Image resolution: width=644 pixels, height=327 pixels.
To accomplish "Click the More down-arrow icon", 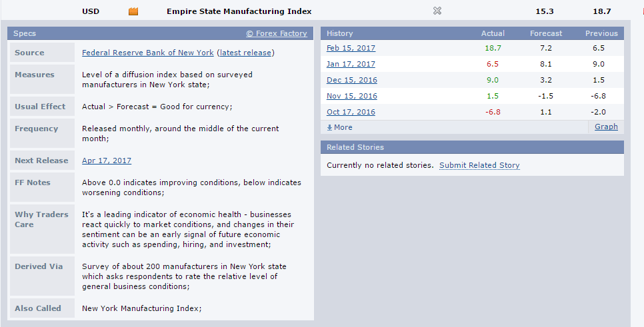I will point(329,128).
